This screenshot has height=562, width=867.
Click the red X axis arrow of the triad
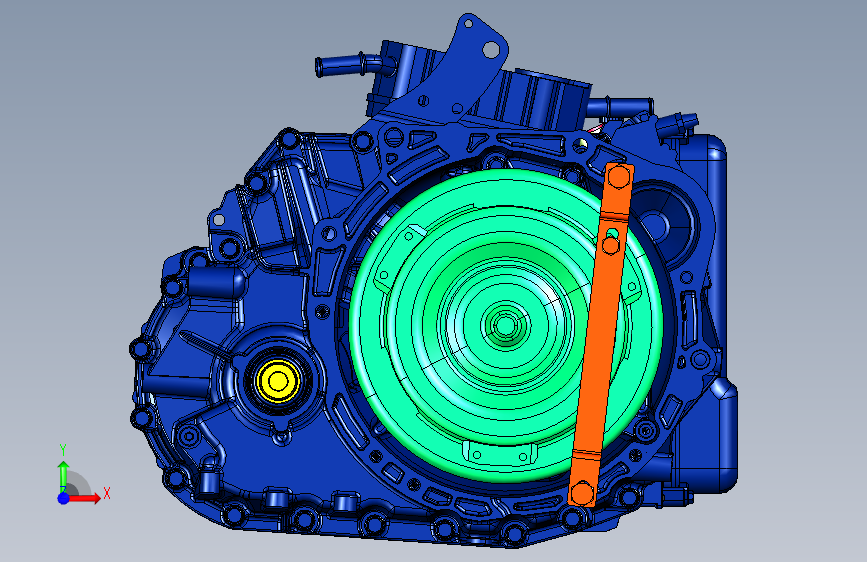pos(85,498)
